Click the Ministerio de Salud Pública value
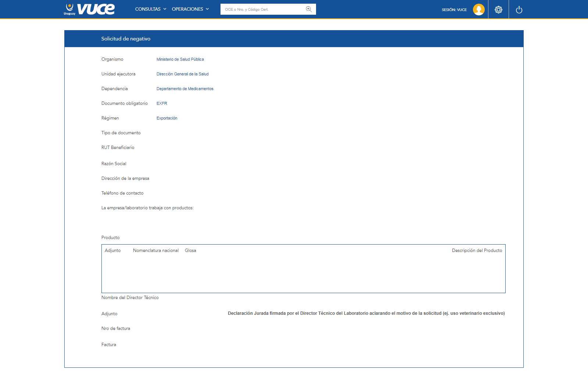 (x=180, y=59)
